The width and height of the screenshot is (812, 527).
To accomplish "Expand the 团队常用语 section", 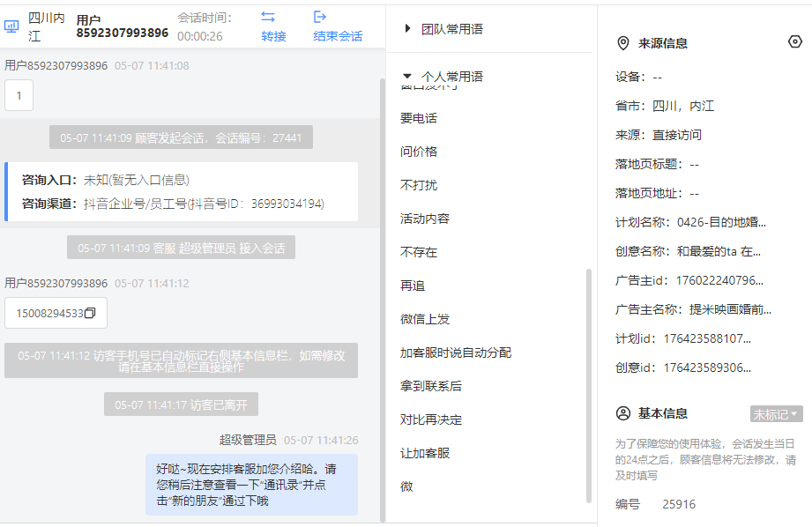I will click(x=407, y=28).
